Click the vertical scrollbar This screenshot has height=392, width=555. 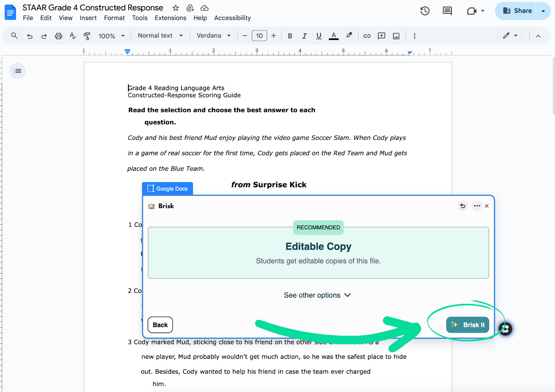coord(553,86)
